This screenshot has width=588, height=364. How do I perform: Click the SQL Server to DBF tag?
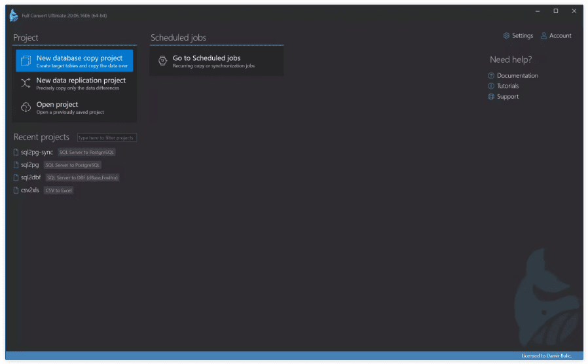82,177
